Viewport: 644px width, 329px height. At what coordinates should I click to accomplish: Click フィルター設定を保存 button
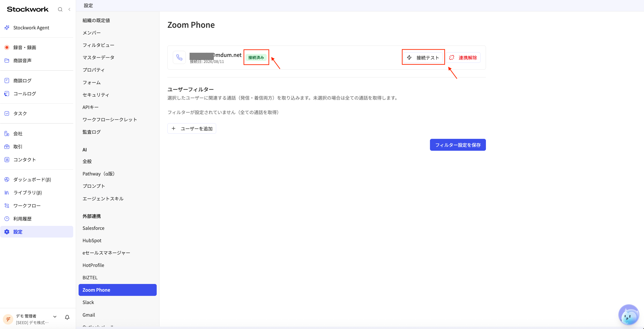click(458, 145)
